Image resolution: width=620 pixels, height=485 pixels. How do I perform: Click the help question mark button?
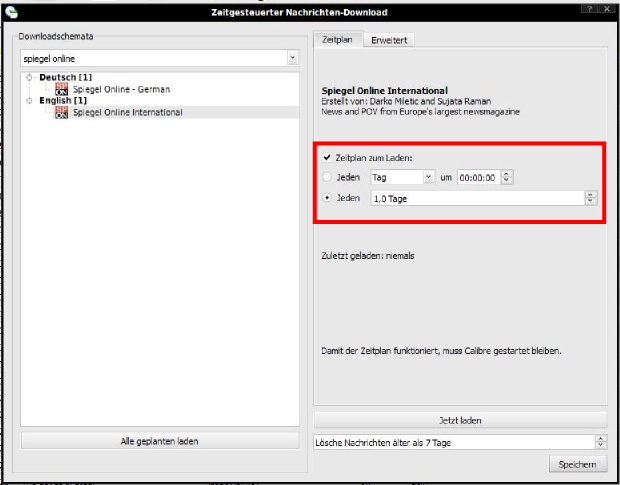tap(590, 9)
